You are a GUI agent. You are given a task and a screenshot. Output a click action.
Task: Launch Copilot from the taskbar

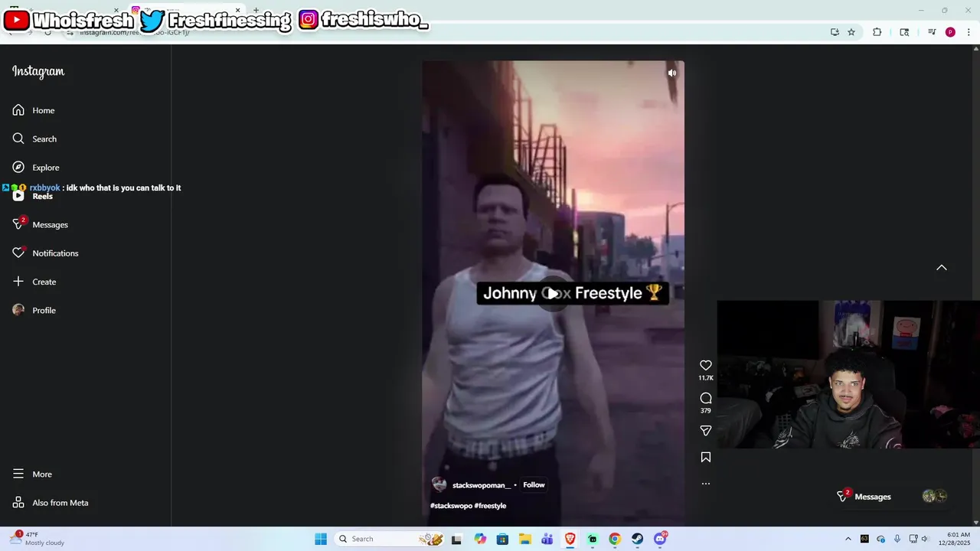(x=480, y=539)
